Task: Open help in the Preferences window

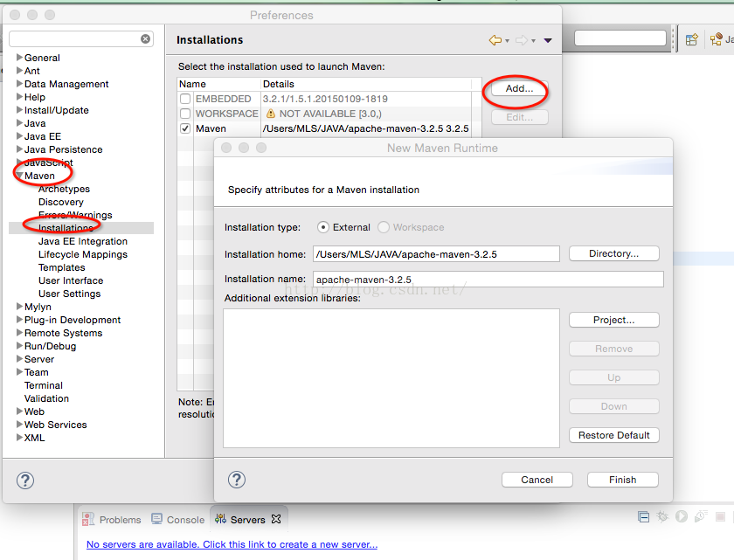Action: click(25, 480)
